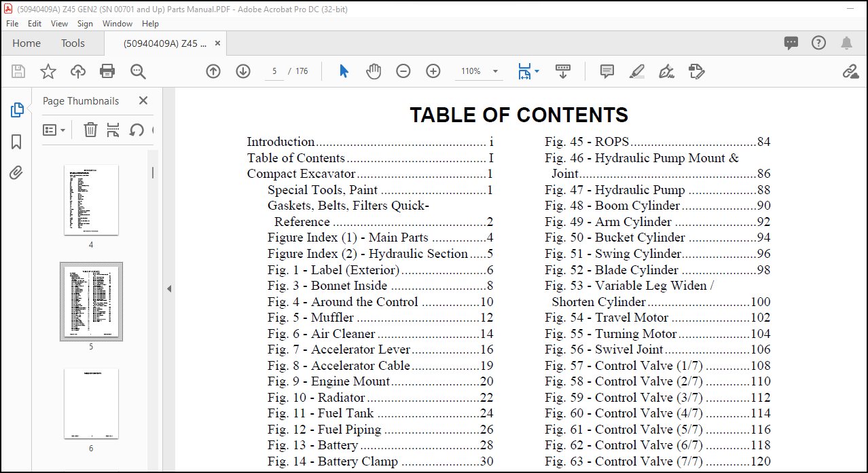Go to next page arrow
Viewport: 868px width, 473px height.
pyautogui.click(x=243, y=71)
